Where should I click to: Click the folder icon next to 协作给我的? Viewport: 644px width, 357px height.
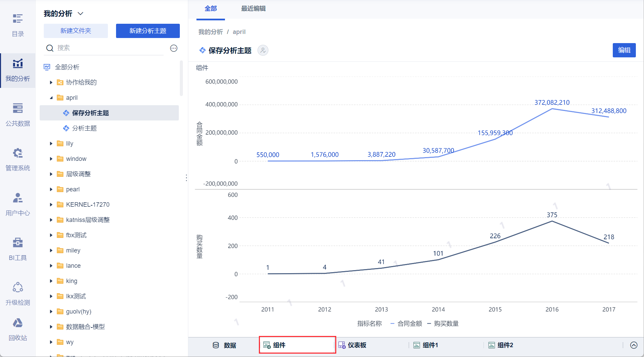[x=60, y=82]
